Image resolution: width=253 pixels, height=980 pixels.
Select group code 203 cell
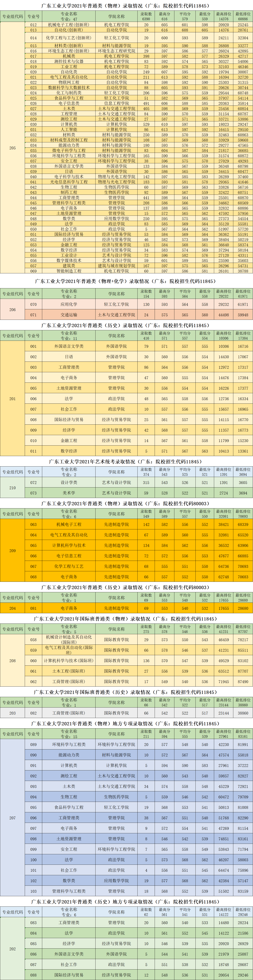(x=13, y=713)
